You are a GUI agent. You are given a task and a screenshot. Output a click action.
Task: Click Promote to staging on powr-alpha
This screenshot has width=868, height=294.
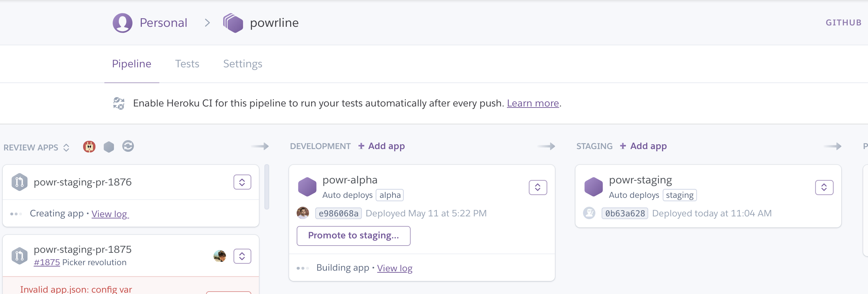point(353,236)
